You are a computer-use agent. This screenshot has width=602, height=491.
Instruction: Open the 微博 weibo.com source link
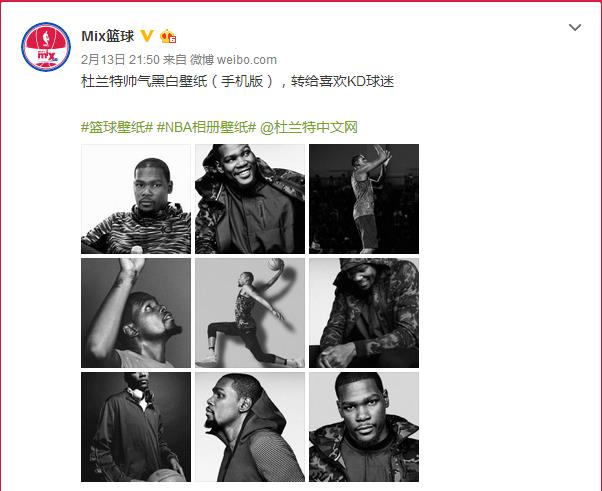[233, 60]
